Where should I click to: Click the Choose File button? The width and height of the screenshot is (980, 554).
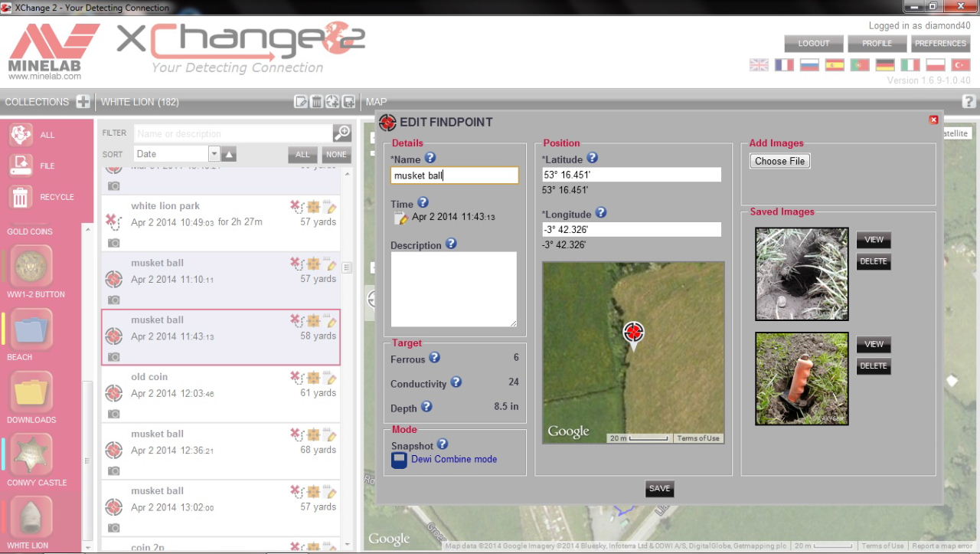pos(779,161)
